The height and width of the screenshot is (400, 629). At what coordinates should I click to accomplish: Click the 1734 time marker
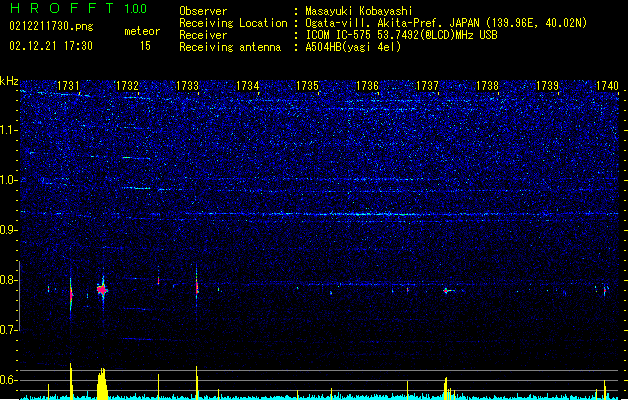[x=248, y=86]
